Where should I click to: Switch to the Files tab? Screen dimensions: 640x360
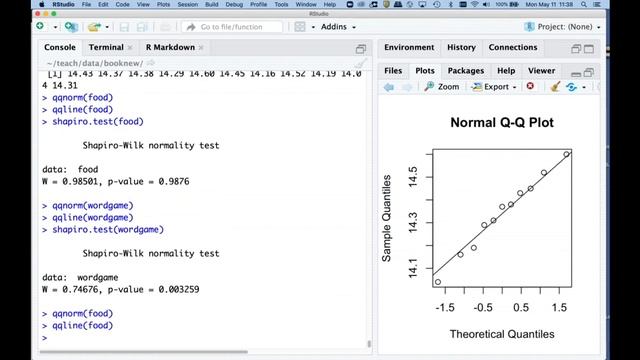(393, 71)
